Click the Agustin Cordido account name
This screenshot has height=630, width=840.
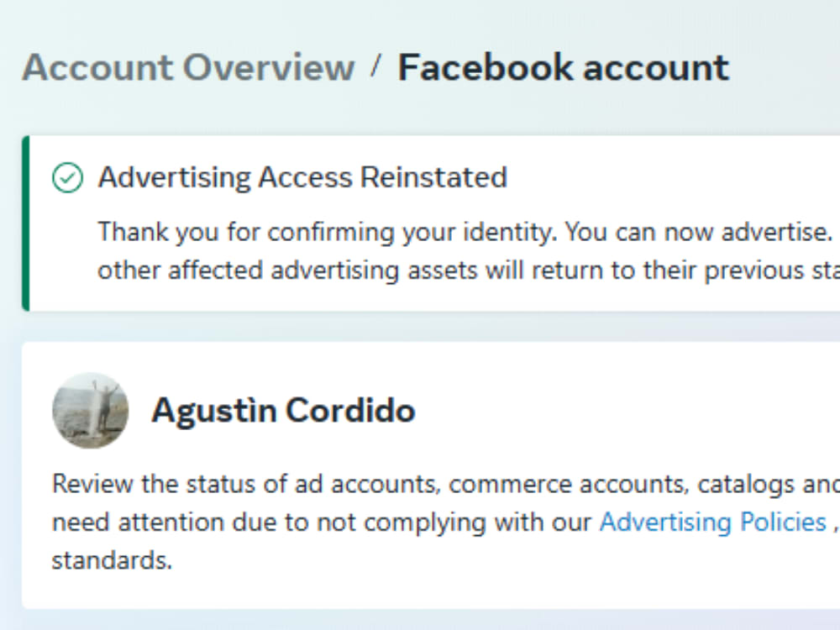point(283,411)
